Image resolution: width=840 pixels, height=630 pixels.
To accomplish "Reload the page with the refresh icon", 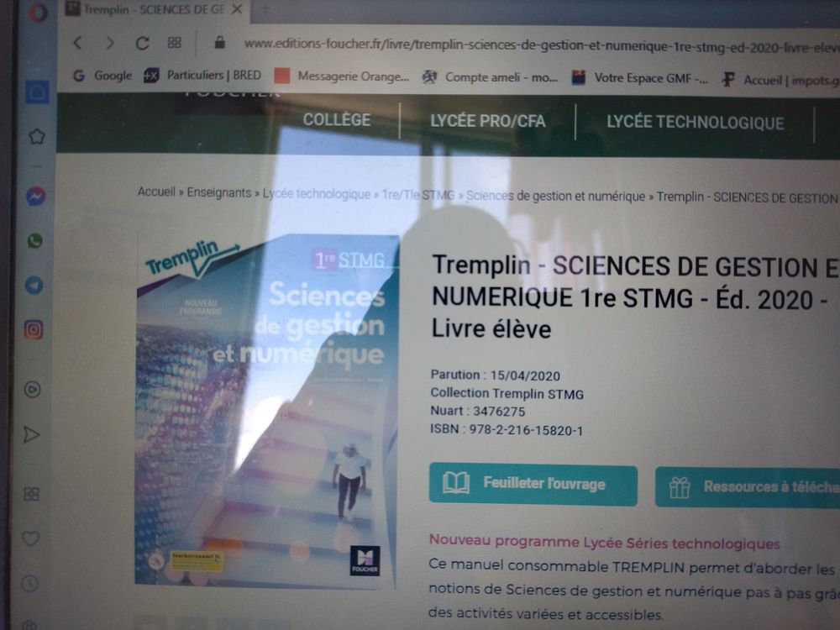I will (142, 43).
